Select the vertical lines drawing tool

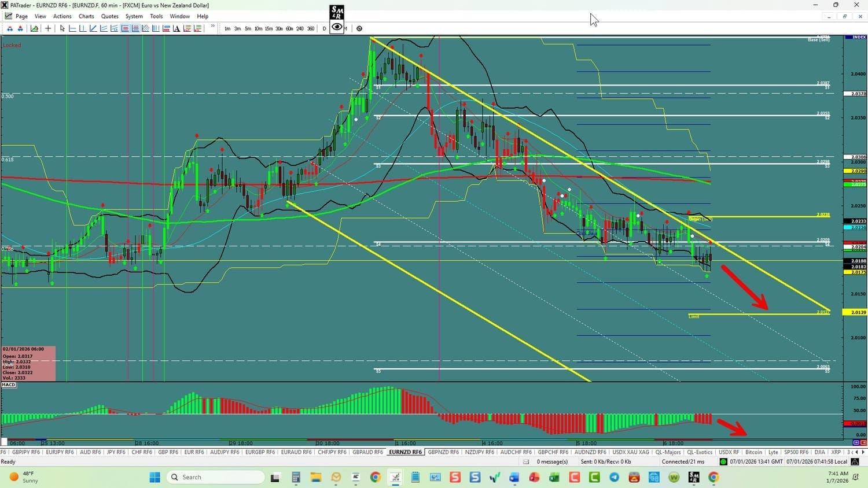coord(156,28)
